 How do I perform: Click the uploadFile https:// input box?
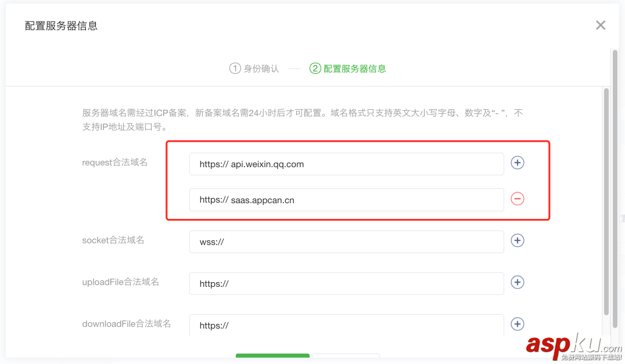pyautogui.click(x=346, y=283)
